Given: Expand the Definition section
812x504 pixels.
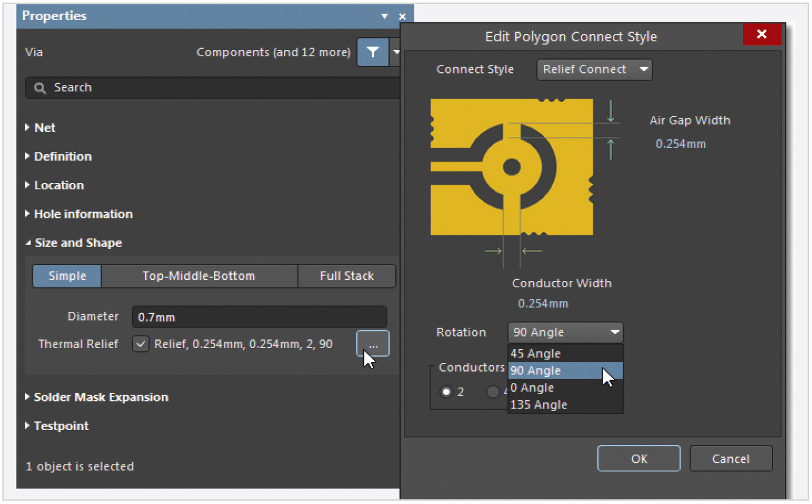Looking at the screenshot, I should (x=58, y=157).
